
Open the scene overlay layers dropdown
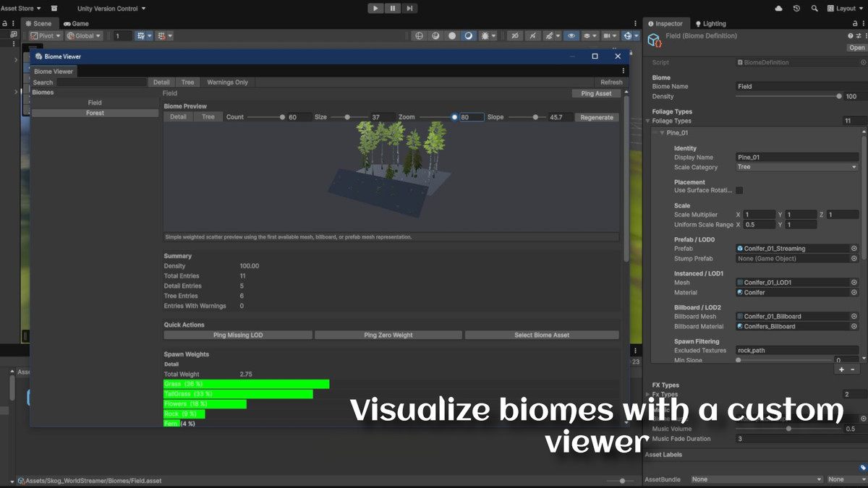point(590,35)
